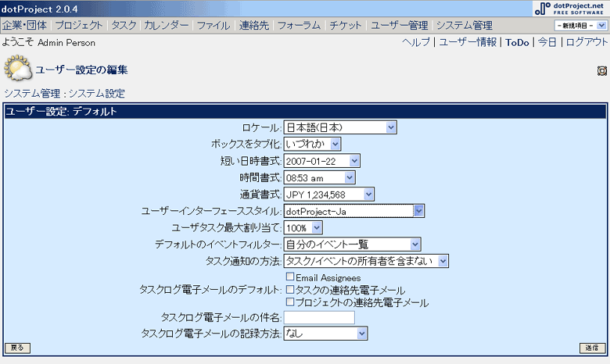Click the help icon at right of title
610x364 pixels.
602,71
